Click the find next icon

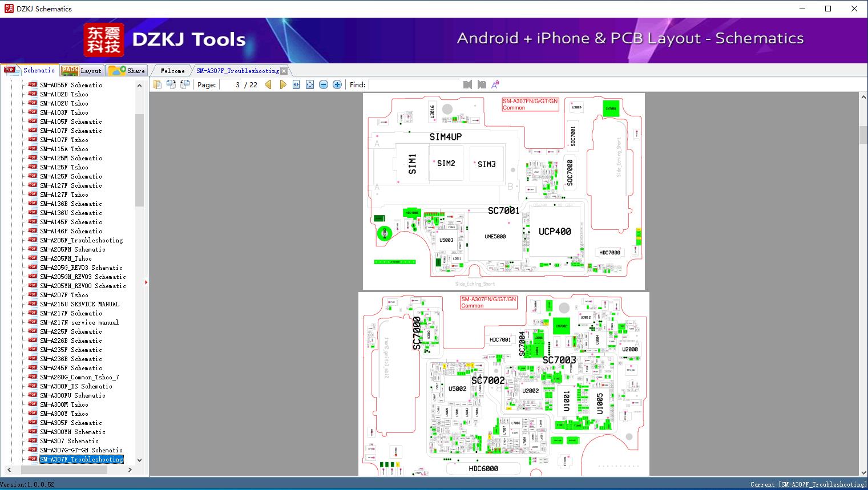(482, 84)
